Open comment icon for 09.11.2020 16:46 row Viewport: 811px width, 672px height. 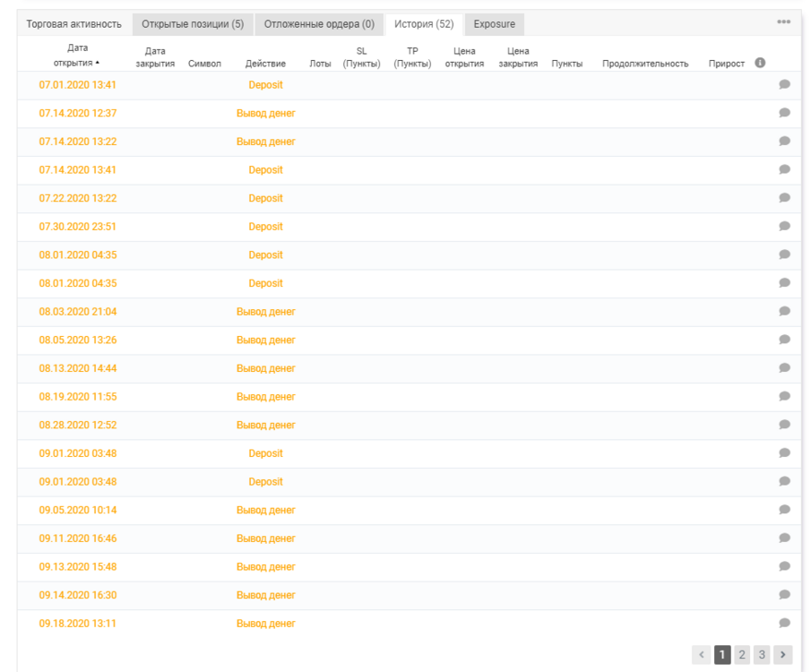point(784,538)
